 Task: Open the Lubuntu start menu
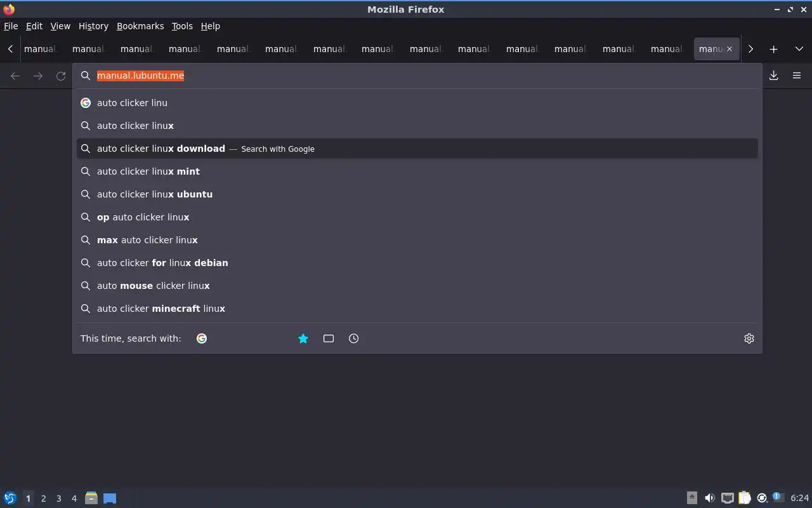pos(10,498)
